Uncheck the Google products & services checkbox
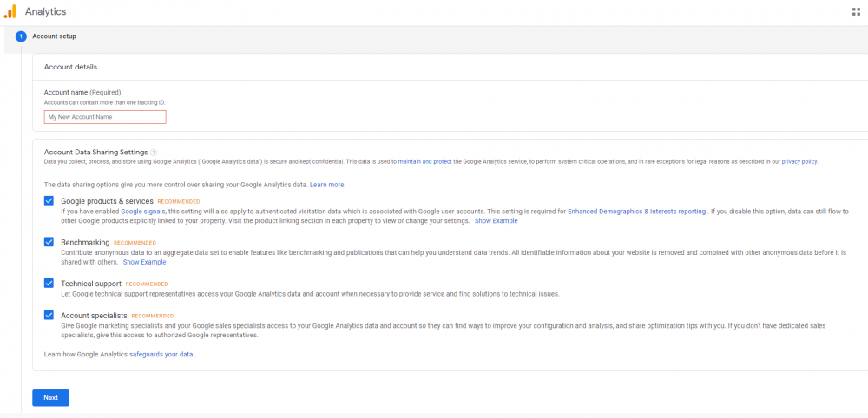Viewport: 868px width, 418px height. pyautogui.click(x=49, y=200)
